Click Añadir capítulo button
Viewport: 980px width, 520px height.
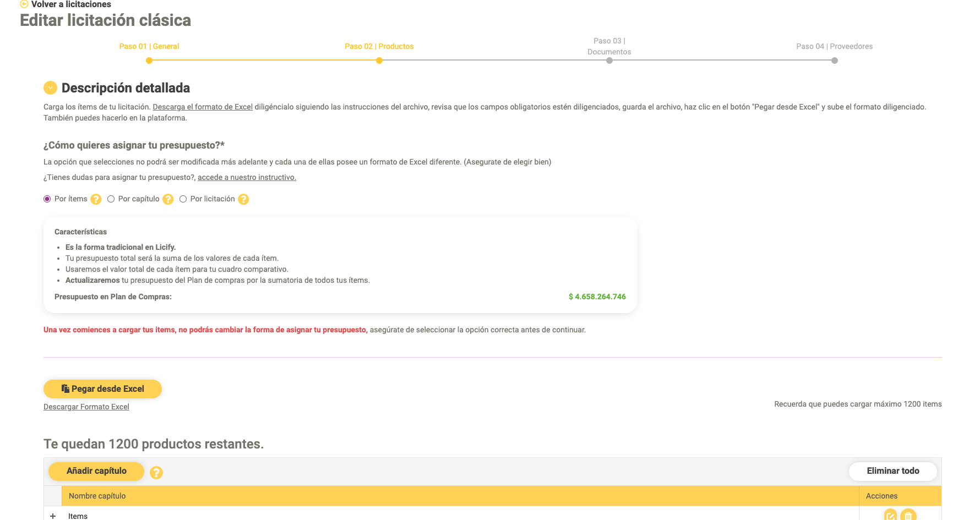pyautogui.click(x=96, y=471)
